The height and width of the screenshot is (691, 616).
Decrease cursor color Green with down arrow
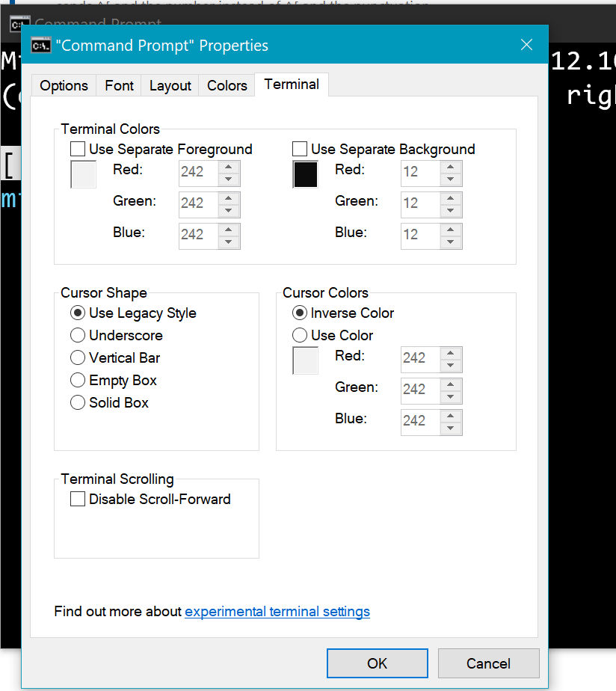(450, 396)
